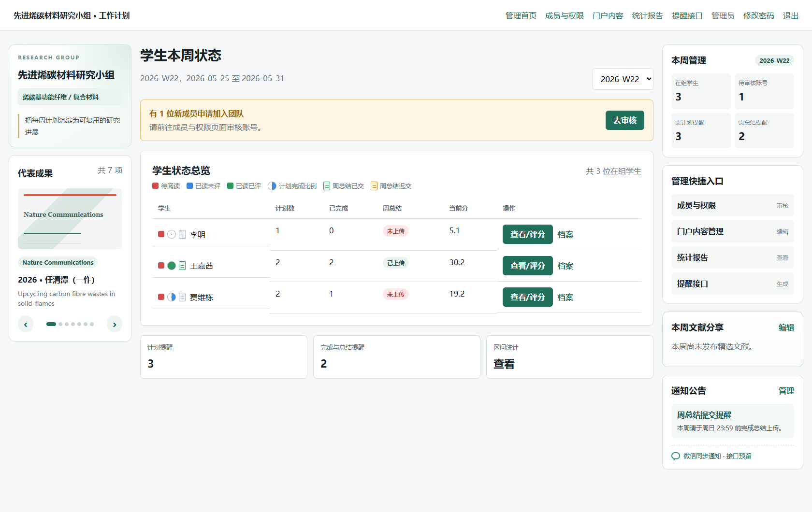Click 退出 to log out
Screen dimensions: 812x512
click(791, 16)
